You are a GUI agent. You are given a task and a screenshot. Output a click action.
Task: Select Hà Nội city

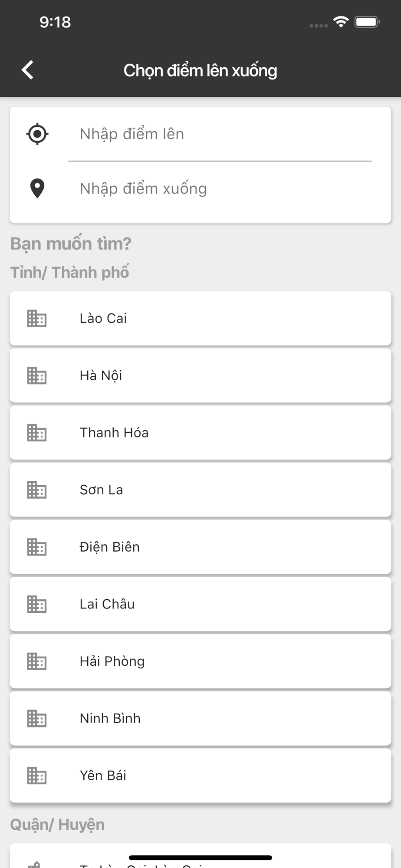pos(200,375)
